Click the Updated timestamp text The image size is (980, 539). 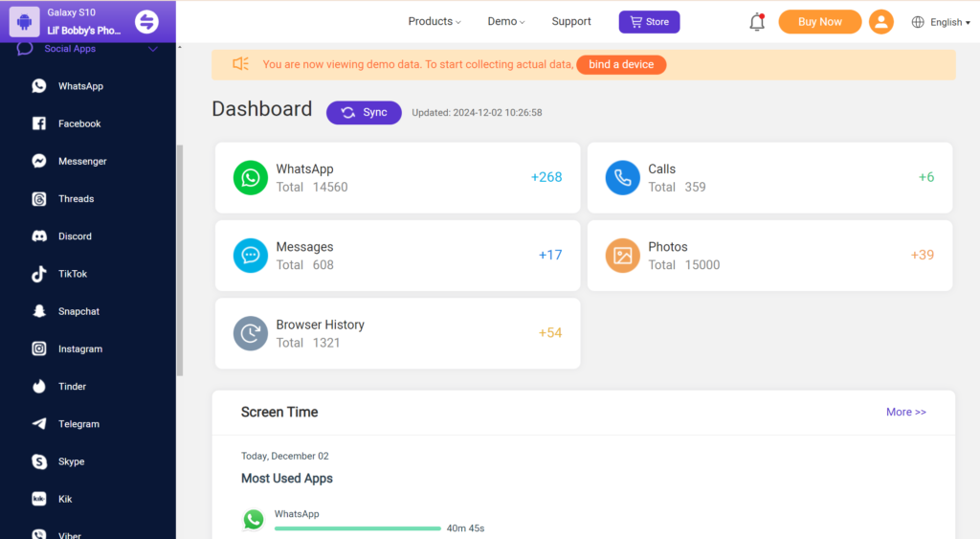tap(477, 113)
